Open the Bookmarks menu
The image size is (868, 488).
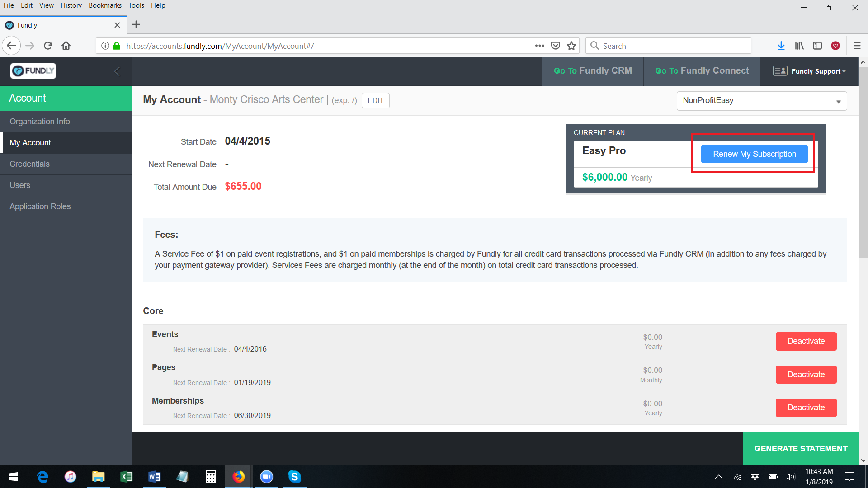(105, 5)
